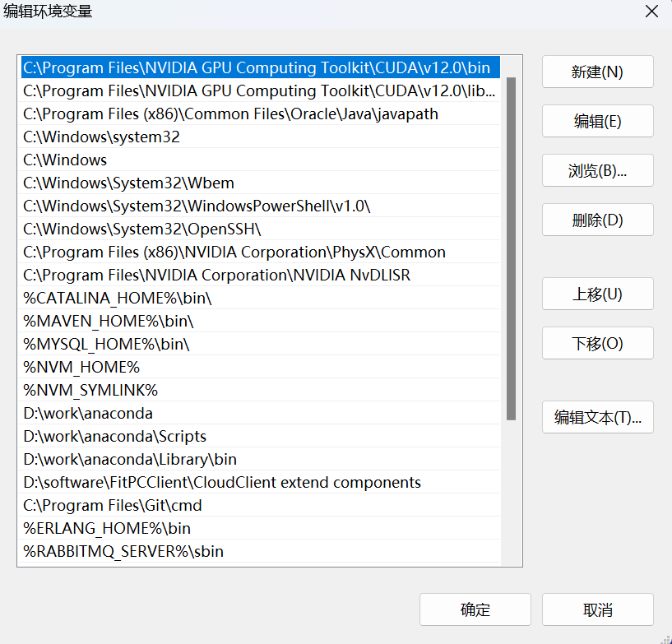This screenshot has height=644, width=672.
Task: Select the PhysX\Common path entry
Action: [x=261, y=252]
